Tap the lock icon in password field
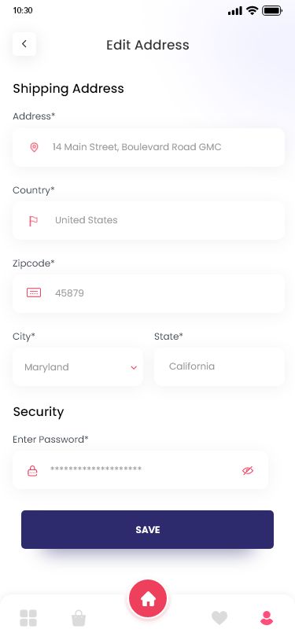The height and width of the screenshot is (644, 295). [x=32, y=471]
